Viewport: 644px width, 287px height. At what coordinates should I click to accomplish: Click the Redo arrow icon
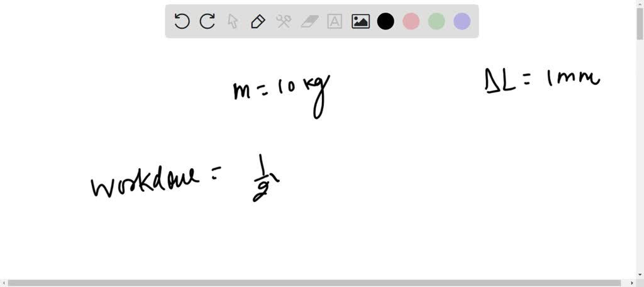tap(208, 21)
